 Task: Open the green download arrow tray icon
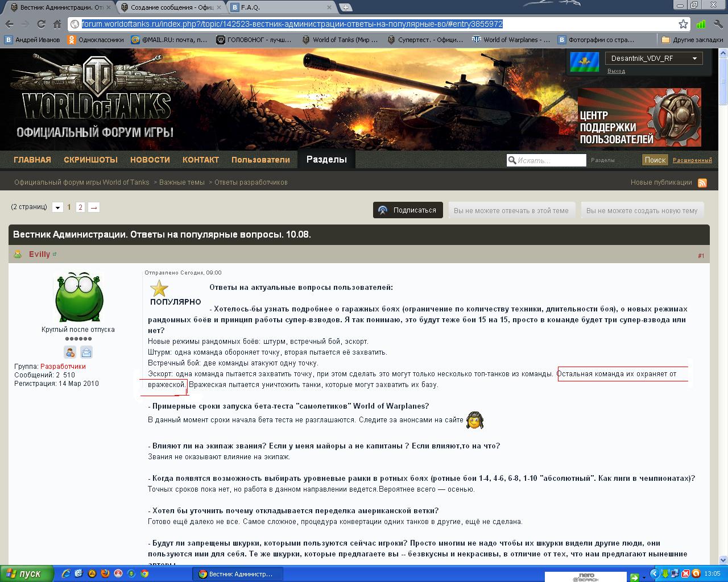(665, 573)
